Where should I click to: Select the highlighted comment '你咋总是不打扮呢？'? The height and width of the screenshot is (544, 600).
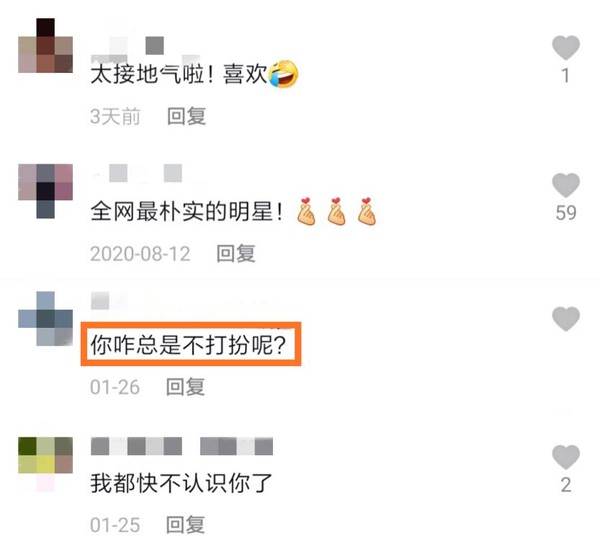188,345
